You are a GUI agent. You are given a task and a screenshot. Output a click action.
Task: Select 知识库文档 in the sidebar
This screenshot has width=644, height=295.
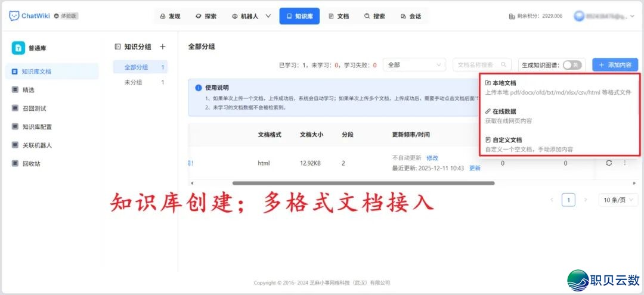[x=52, y=72]
